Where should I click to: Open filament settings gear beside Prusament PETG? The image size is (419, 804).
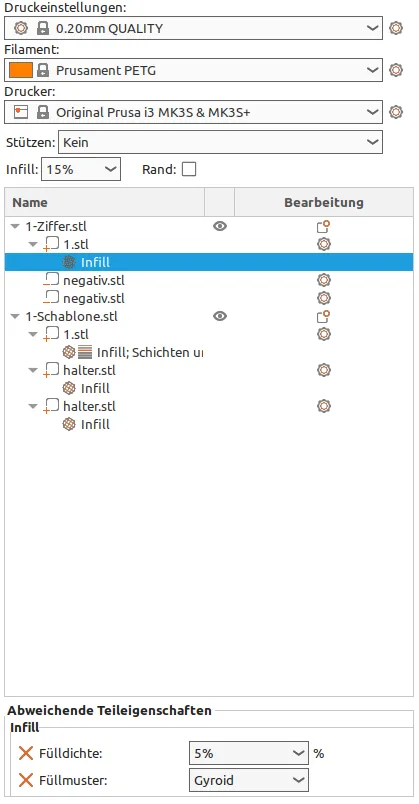point(395,70)
